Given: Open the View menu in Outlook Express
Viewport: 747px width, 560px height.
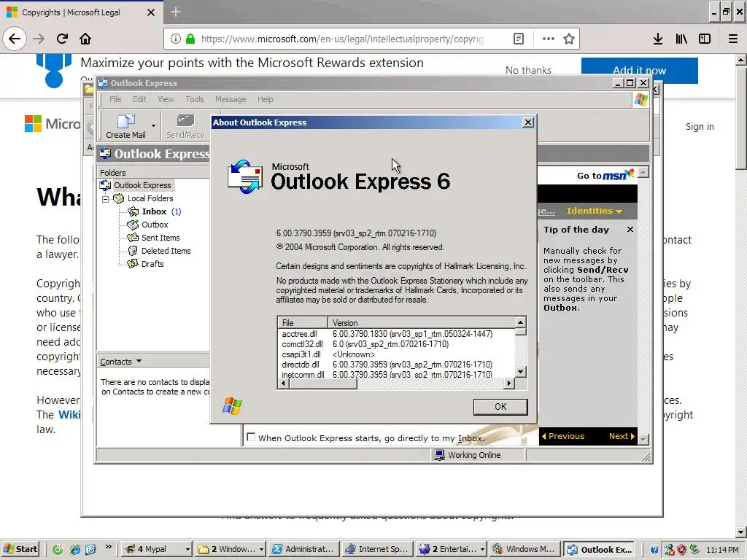Looking at the screenshot, I should click(x=166, y=99).
